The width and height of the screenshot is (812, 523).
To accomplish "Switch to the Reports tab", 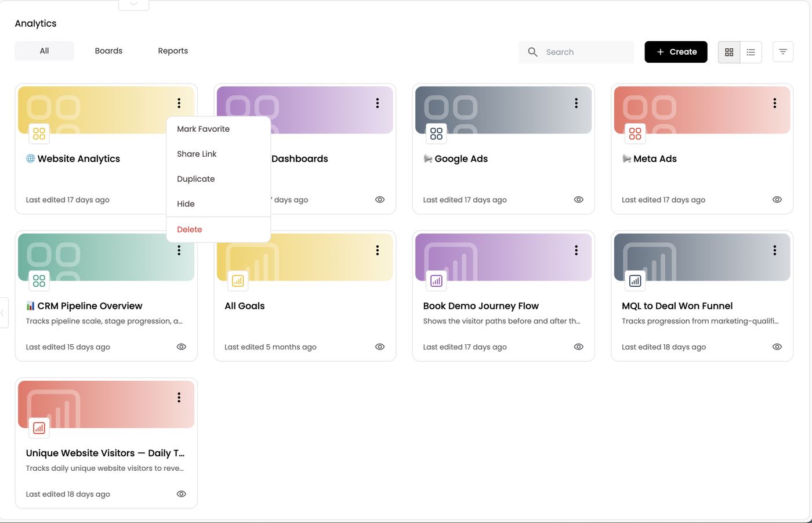I will coord(173,51).
